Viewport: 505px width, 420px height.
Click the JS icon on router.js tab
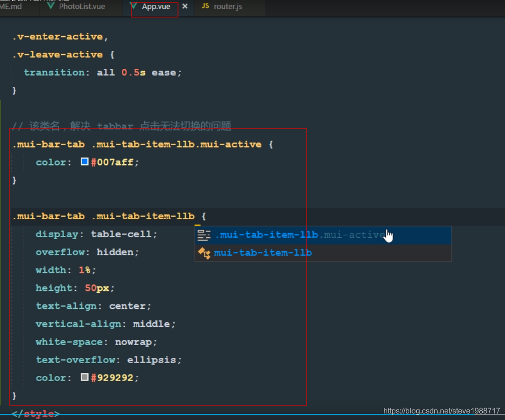tap(205, 6)
